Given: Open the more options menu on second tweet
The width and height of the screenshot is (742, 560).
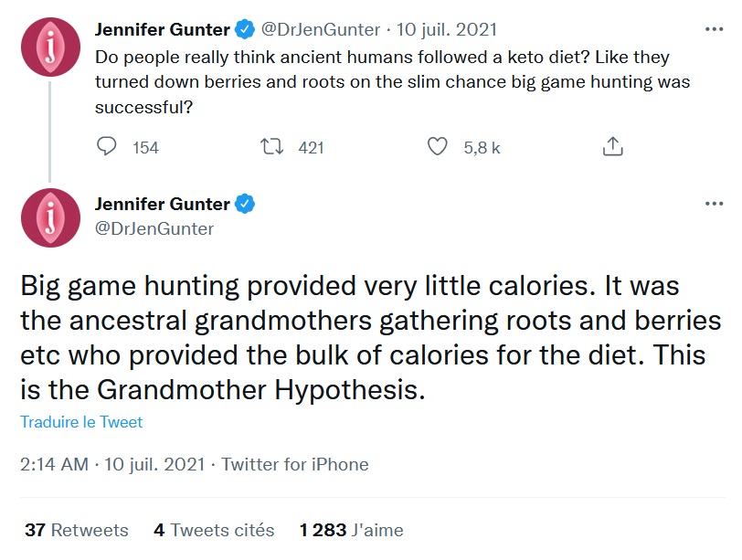Looking at the screenshot, I should pos(713,206).
